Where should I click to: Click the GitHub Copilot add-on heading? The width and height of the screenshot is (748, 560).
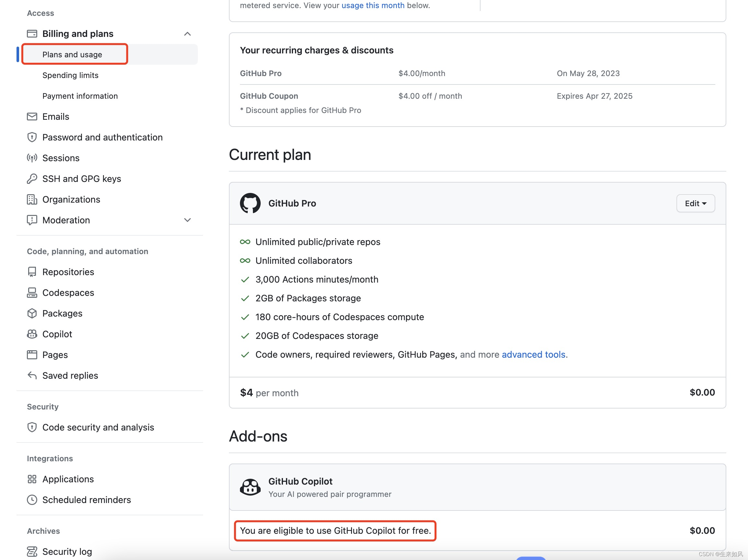[300, 481]
